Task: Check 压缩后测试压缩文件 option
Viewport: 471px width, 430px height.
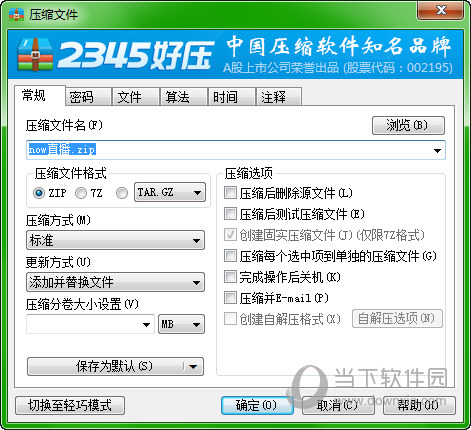Action: point(230,214)
